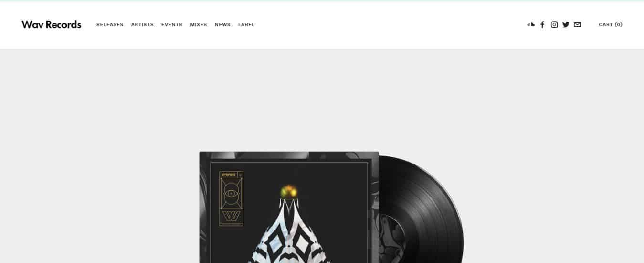The height and width of the screenshot is (263, 644).
Task: Open the SoundCloud profile icon
Action: [x=531, y=24]
